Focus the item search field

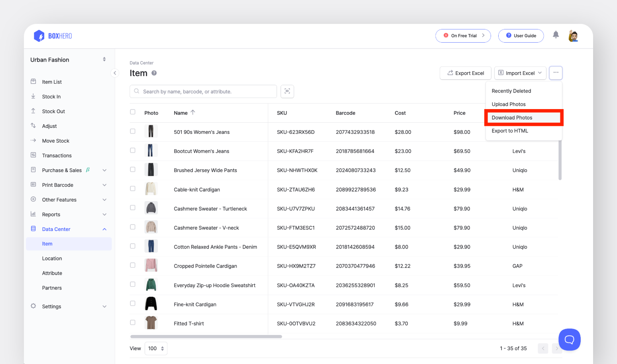coord(203,92)
